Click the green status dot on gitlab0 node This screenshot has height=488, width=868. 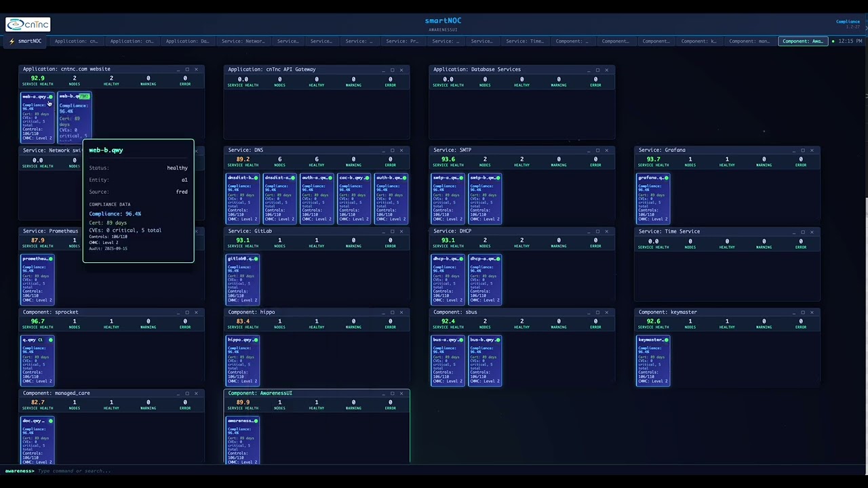tap(255, 258)
